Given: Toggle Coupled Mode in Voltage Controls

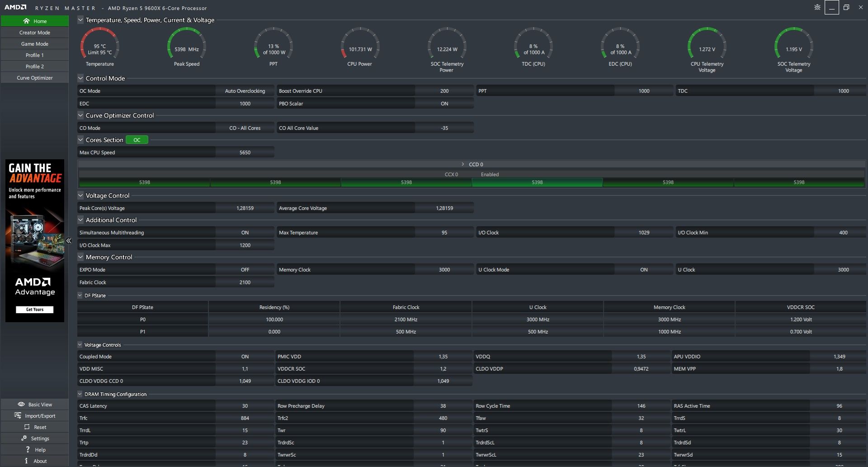Looking at the screenshot, I should tap(245, 357).
